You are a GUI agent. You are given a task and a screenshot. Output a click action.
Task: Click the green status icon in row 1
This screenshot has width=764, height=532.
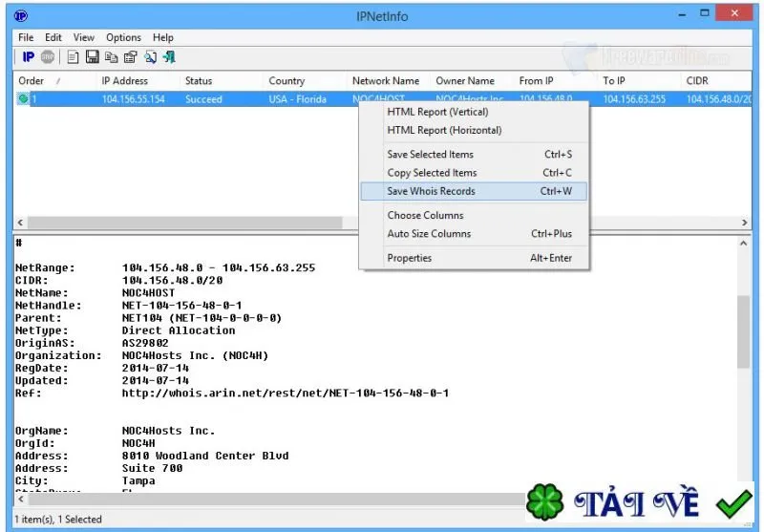pos(22,99)
